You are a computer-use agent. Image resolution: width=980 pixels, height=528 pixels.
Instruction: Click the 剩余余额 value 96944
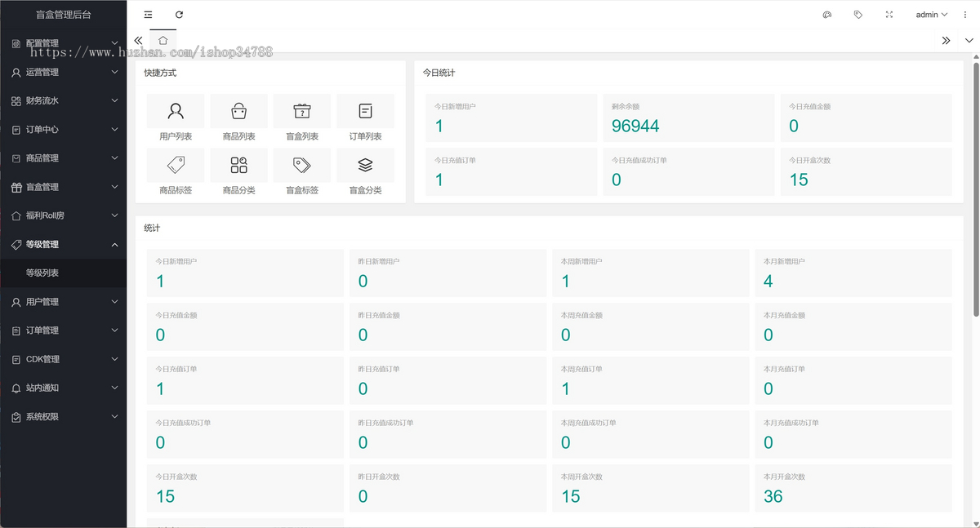point(635,126)
